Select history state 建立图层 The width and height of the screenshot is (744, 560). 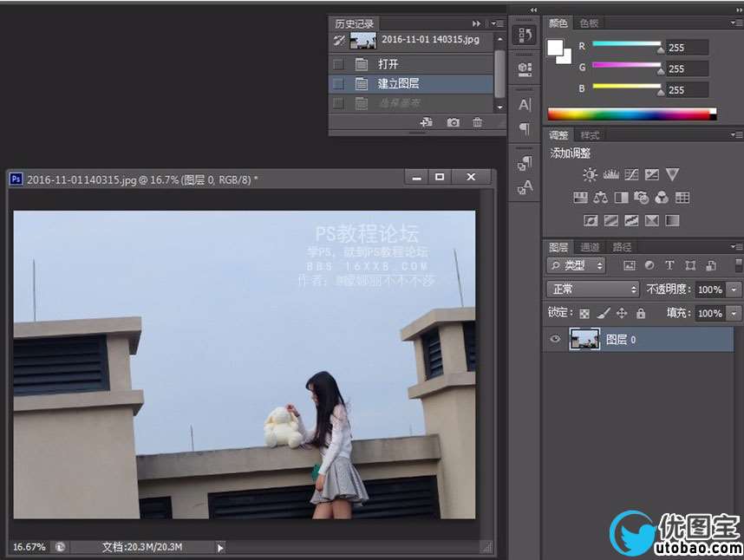point(411,84)
